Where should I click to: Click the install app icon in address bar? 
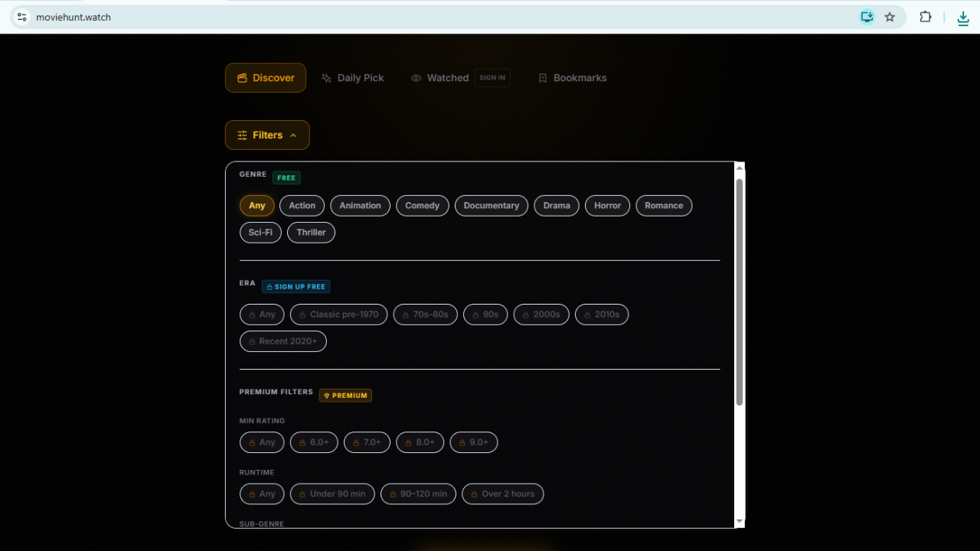[867, 17]
